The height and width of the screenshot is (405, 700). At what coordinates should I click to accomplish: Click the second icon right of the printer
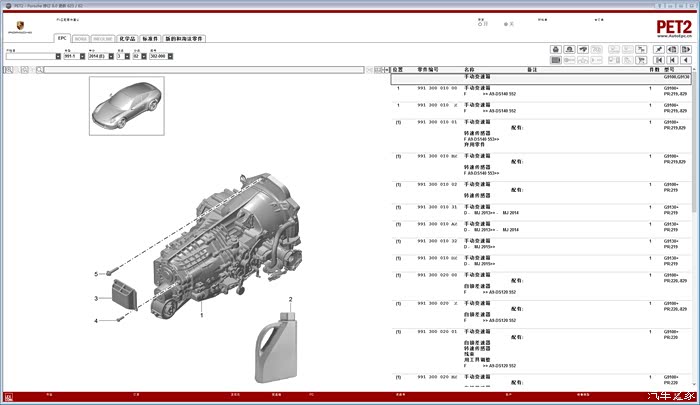pyautogui.click(x=585, y=48)
